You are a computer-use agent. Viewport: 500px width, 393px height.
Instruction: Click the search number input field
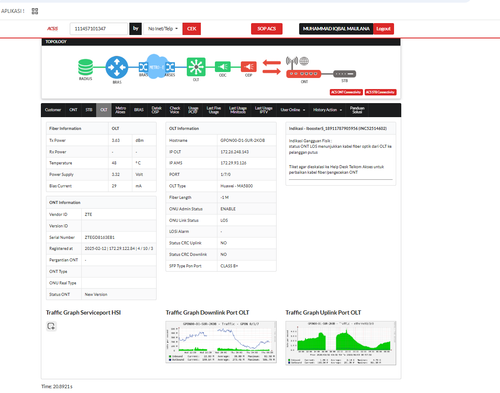pyautogui.click(x=99, y=29)
